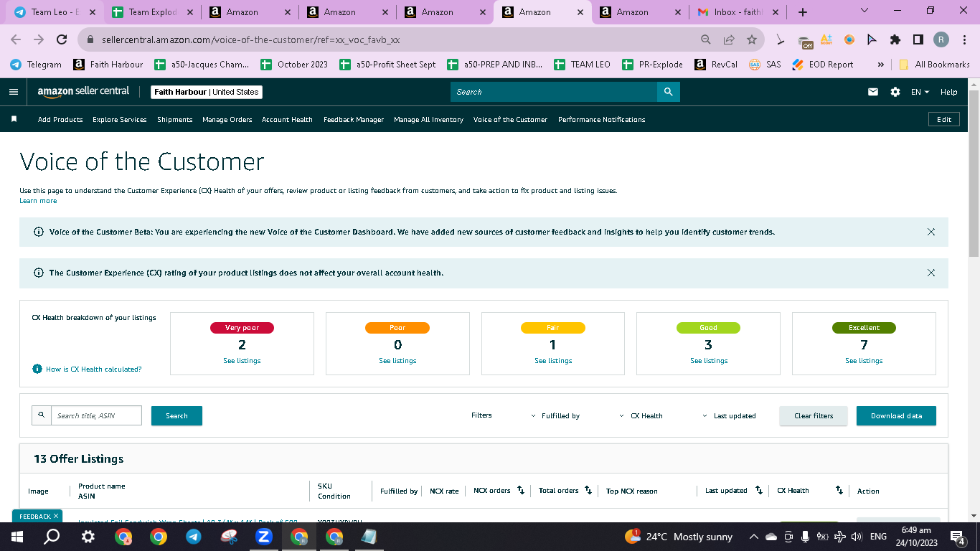Click the teal Search button beside the ASIN field

tap(176, 415)
